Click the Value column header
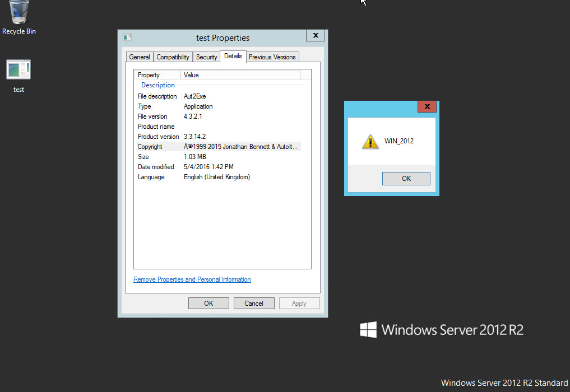Viewport: 570px width, 392px height. click(240, 75)
